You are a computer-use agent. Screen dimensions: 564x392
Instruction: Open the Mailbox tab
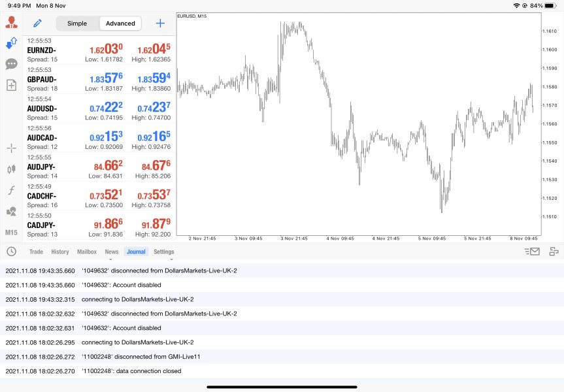(87, 252)
